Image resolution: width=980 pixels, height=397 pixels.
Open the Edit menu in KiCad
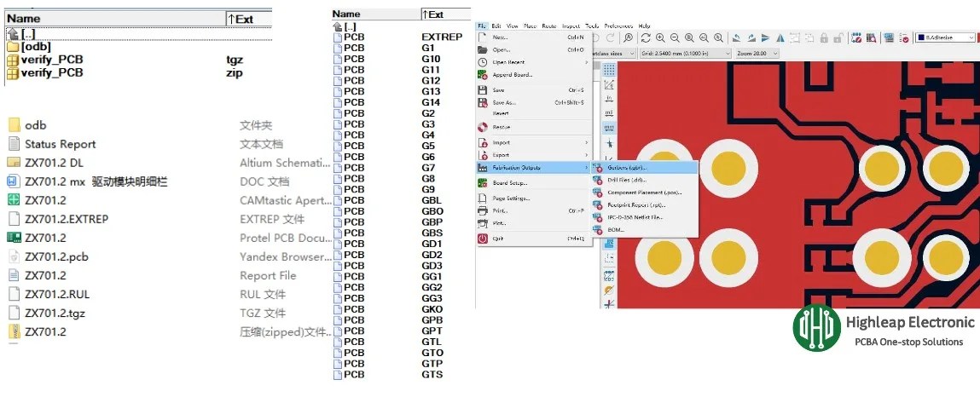[x=496, y=26]
